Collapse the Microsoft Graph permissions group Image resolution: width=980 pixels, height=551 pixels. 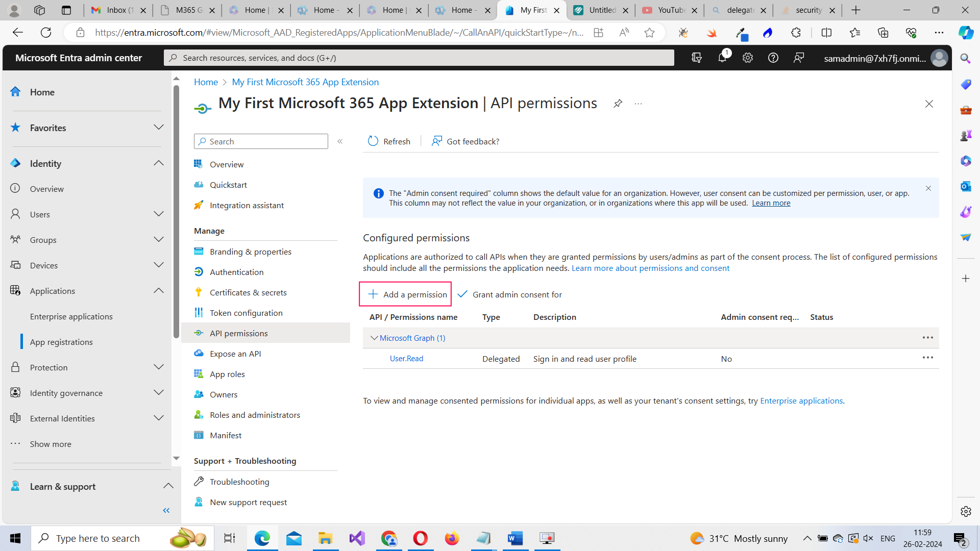pyautogui.click(x=374, y=338)
